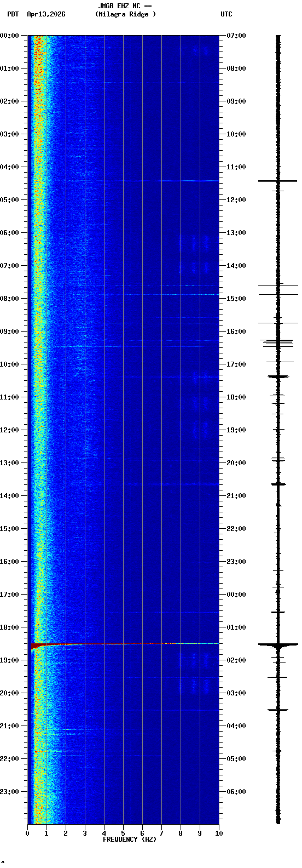Click the 'UTC' timezone label
Screen dimensions: 302x868
tap(226, 14)
